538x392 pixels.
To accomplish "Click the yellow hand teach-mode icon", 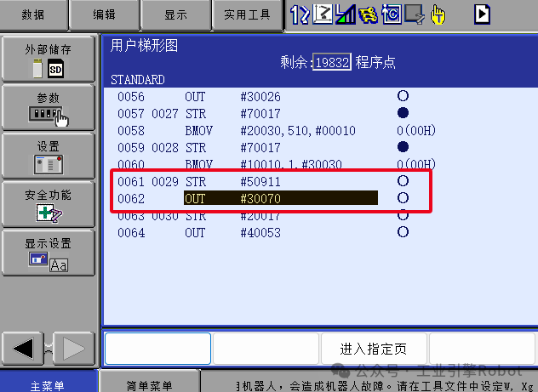I will pyautogui.click(x=438, y=14).
